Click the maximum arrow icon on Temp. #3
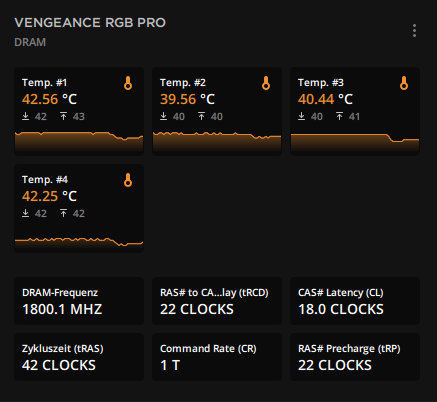The image size is (437, 402). click(339, 116)
